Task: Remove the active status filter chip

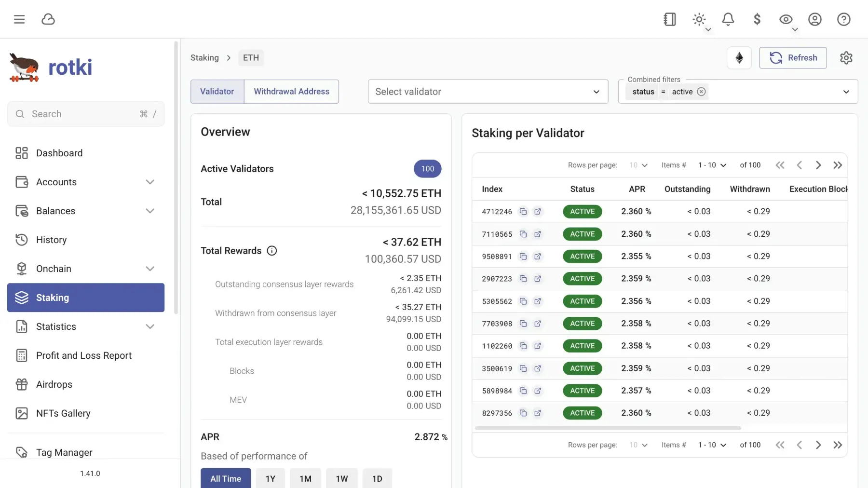Action: [x=701, y=92]
